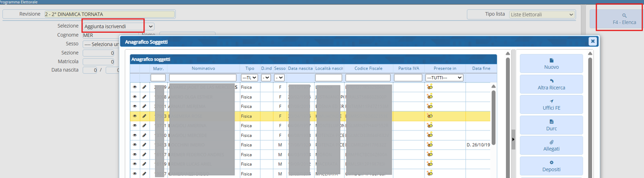
Task: Open the Sesso column filter dropdown
Action: (279, 77)
